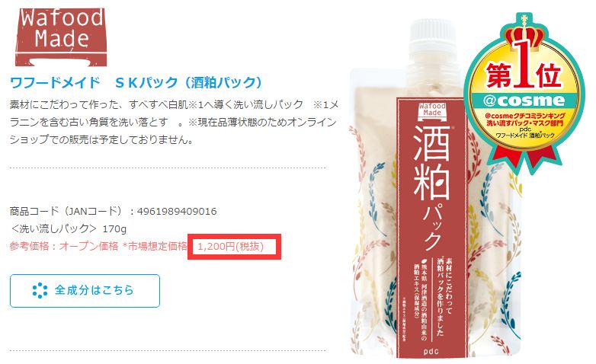Open the ワフードメイド SKパック product title link
The image size is (596, 364).
tap(136, 82)
